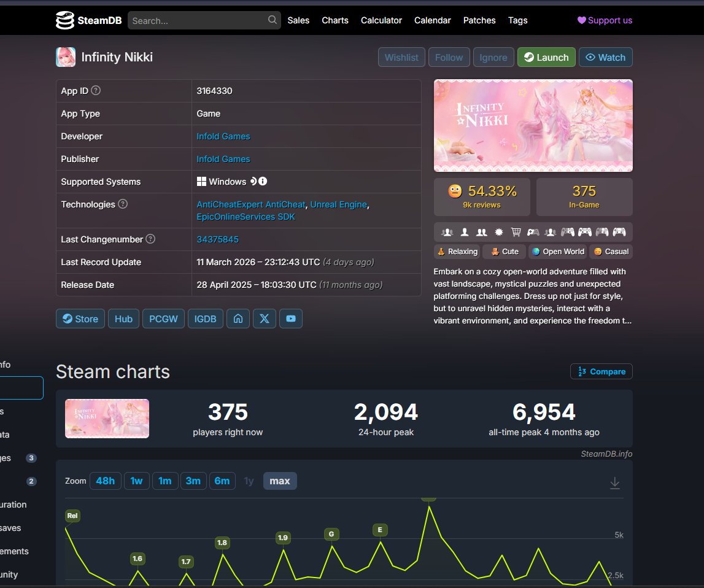Open the Tags menu item
The image size is (704, 588).
(x=517, y=20)
